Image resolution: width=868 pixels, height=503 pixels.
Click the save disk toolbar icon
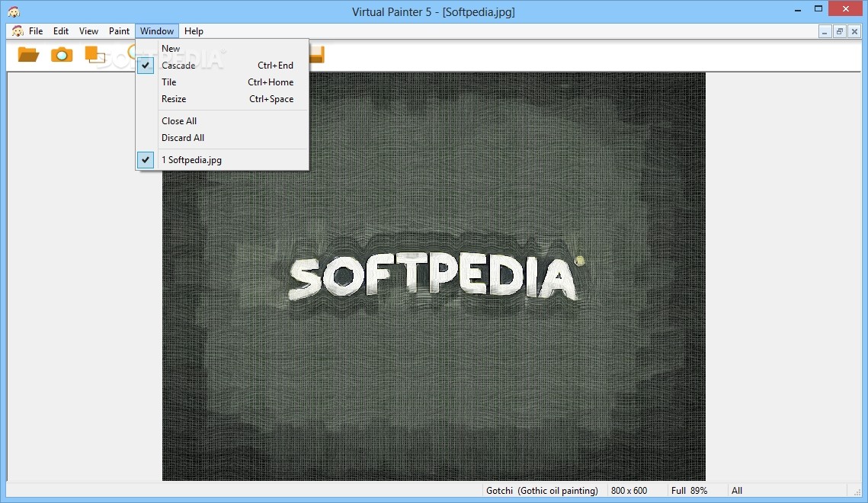click(x=317, y=54)
